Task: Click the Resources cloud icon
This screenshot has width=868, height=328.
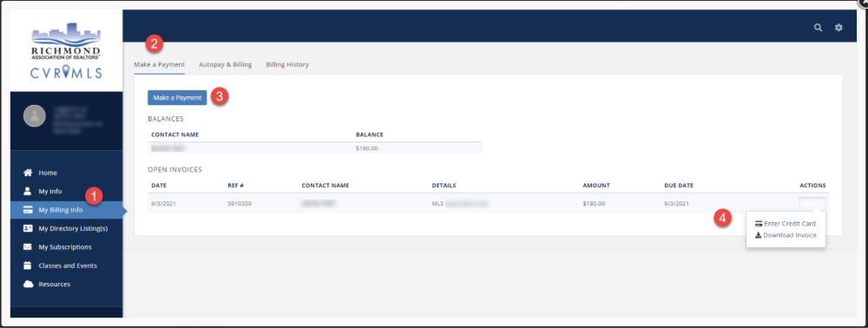Action: (28, 284)
